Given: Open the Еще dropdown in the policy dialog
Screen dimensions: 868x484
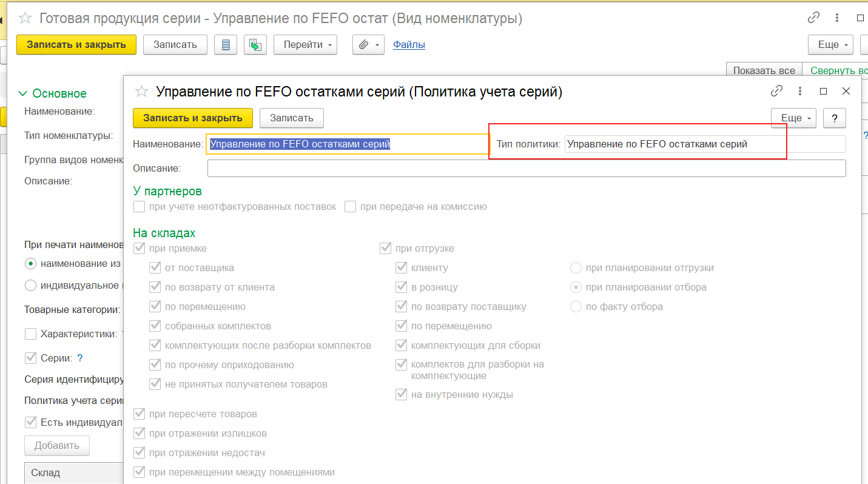Looking at the screenshot, I should tap(793, 118).
